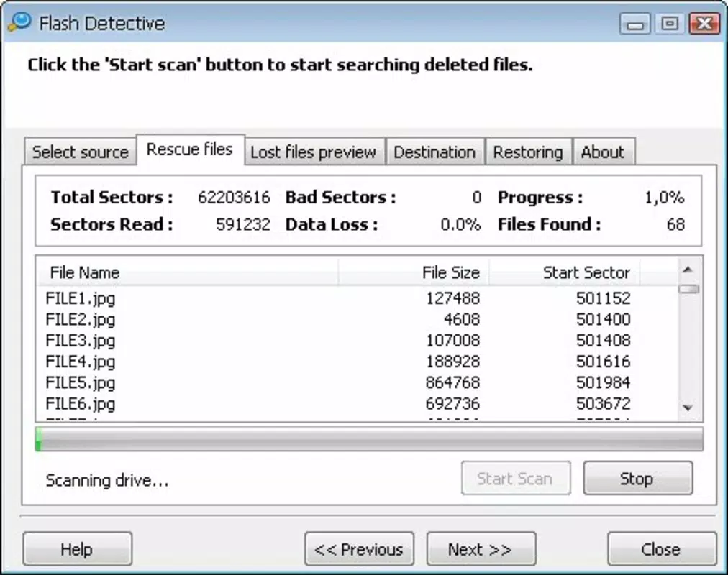Screen dimensions: 728x575
Task: Click the file size value 188928
Action: tap(452, 362)
